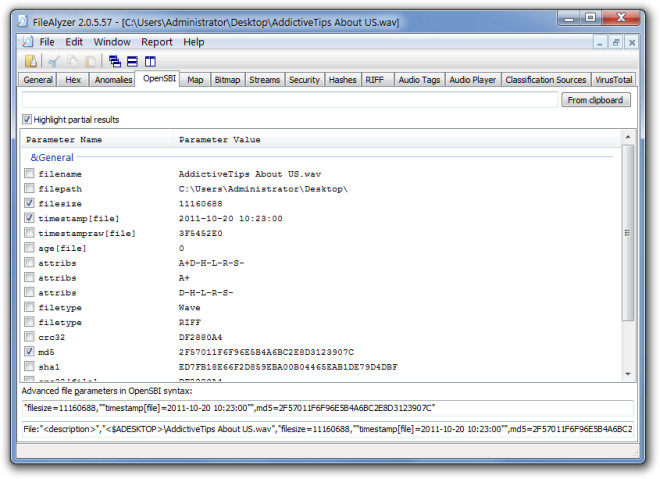Image resolution: width=660 pixels, height=479 pixels.
Task: Click the cascade windows toolbar icon
Action: pyautogui.click(x=114, y=61)
